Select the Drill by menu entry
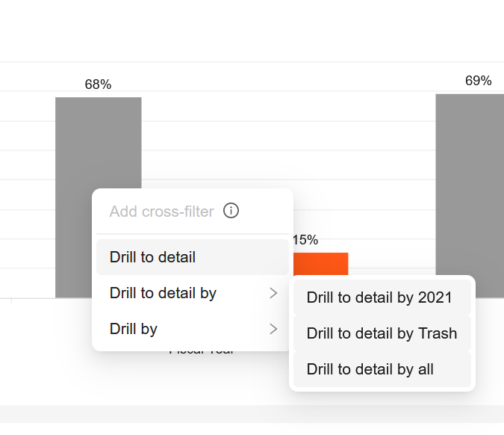This screenshot has height=435, width=504. (x=134, y=329)
